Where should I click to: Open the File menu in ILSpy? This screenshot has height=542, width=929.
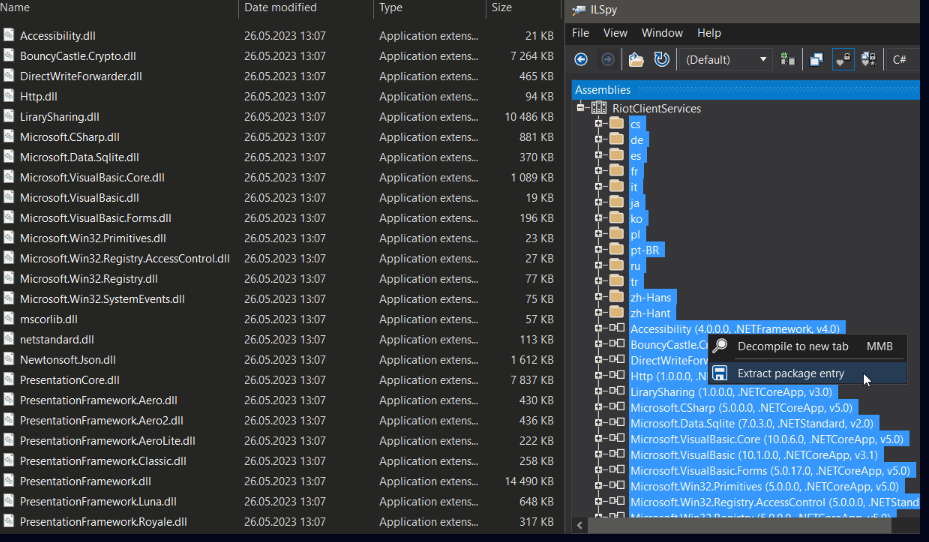[581, 33]
